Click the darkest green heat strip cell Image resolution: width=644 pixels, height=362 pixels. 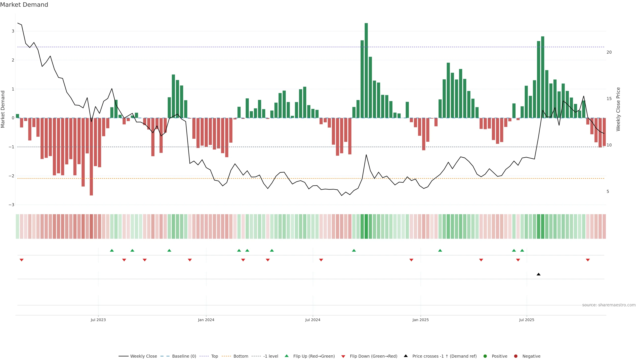366,226
